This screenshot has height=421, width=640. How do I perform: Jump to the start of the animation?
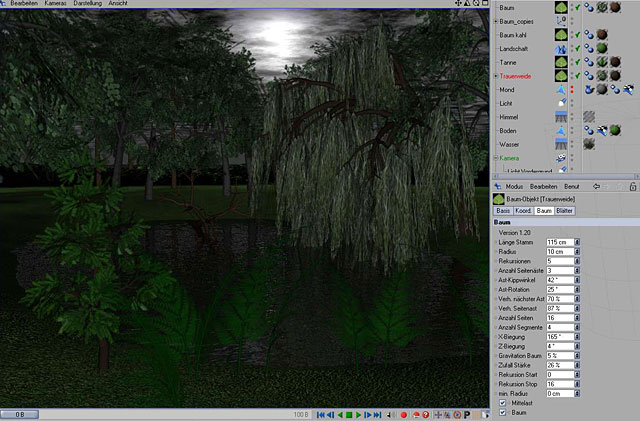tap(320, 415)
